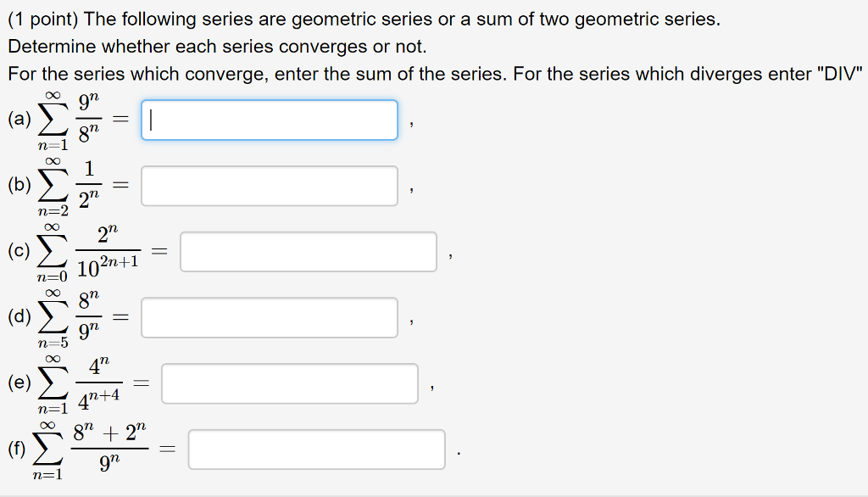Click the label (c) before the third series

pyautogui.click(x=19, y=250)
